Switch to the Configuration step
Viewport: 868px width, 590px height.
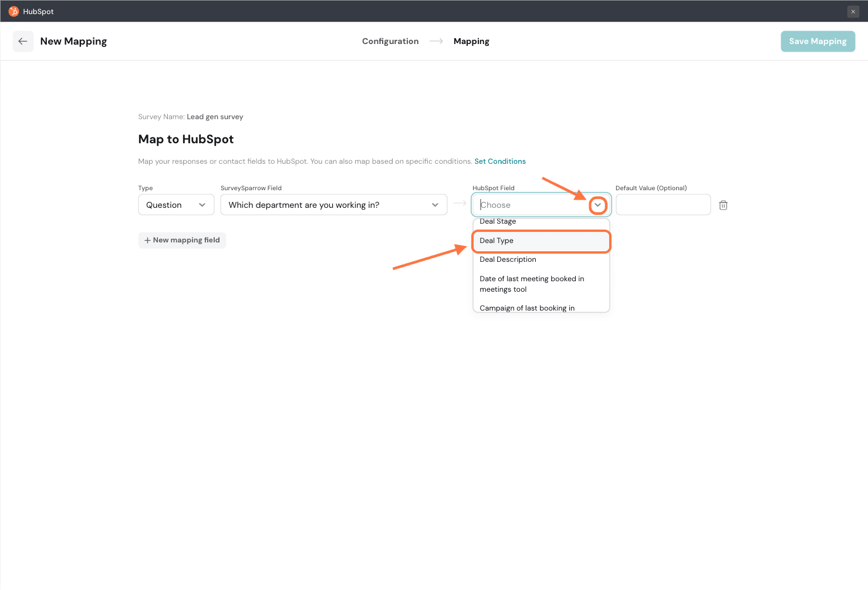(390, 41)
